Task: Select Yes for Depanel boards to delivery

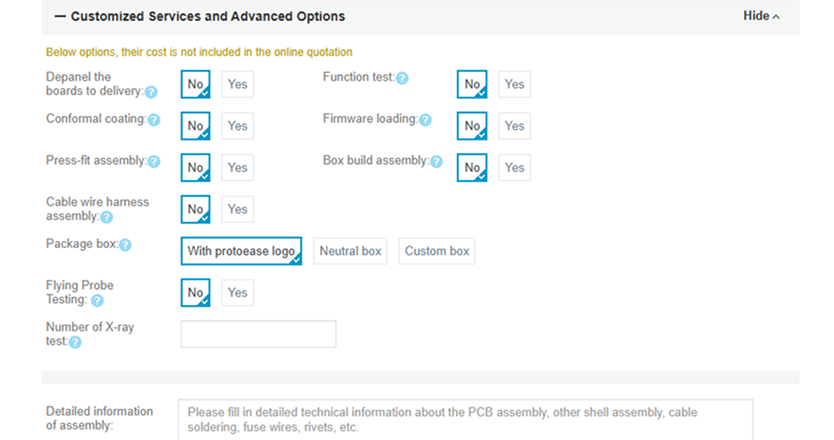Action: point(237,85)
